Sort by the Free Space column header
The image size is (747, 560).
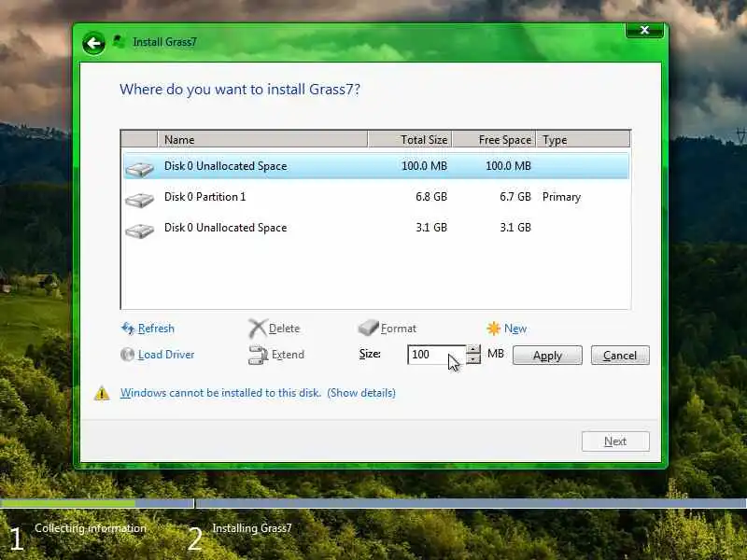(494, 139)
